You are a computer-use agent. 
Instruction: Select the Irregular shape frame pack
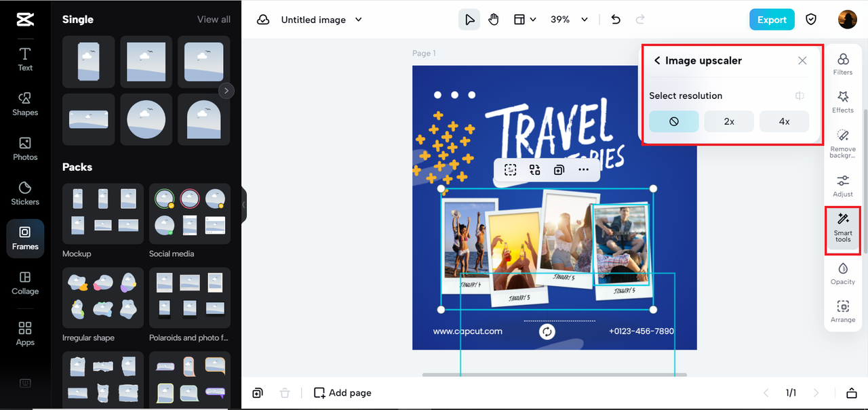[x=103, y=298]
